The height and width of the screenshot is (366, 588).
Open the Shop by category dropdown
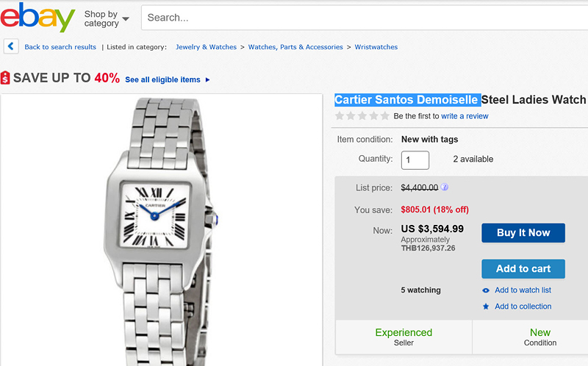point(107,18)
